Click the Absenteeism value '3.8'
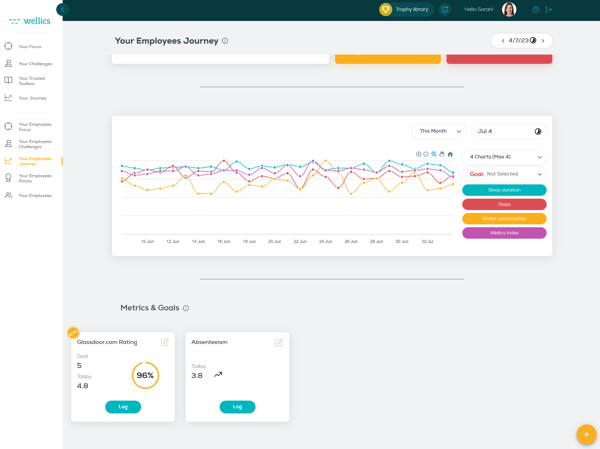This screenshot has height=449, width=600. [197, 376]
